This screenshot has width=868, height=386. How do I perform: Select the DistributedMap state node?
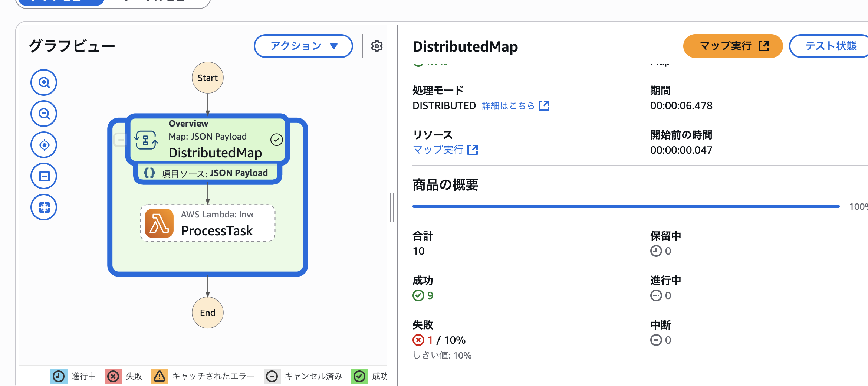point(208,140)
